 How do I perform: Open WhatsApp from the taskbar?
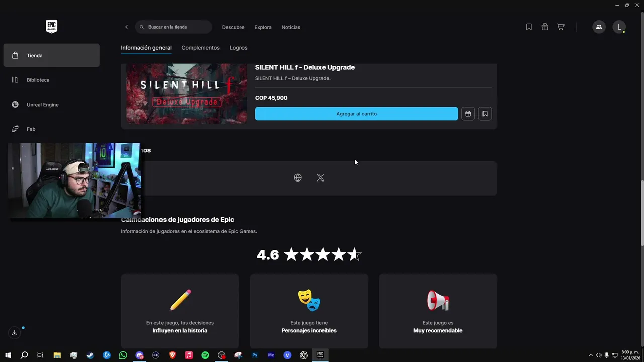[123, 355]
